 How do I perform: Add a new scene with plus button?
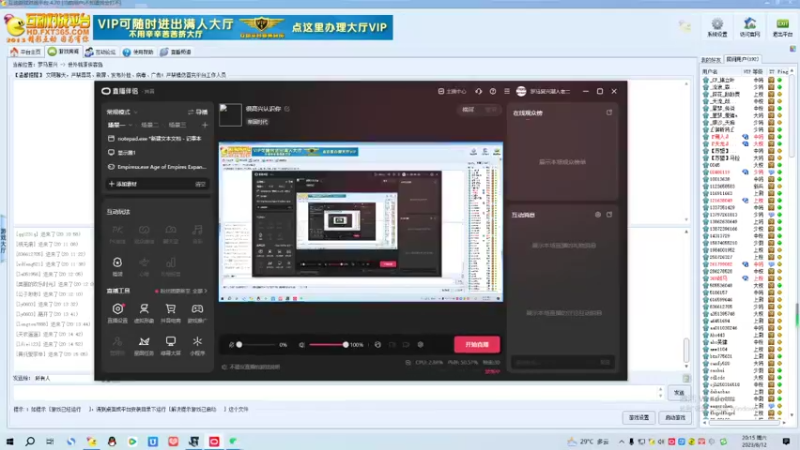(x=205, y=125)
